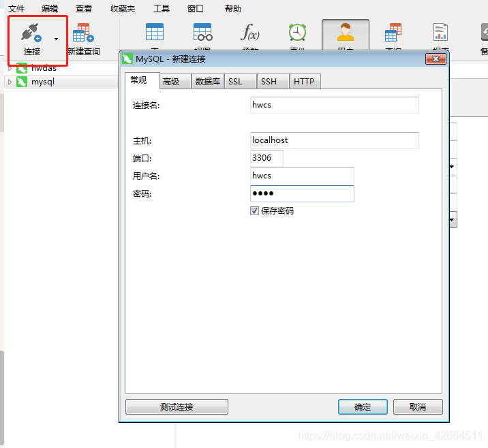Open the Table toolbar icon
The image size is (488, 448).
point(155,32)
